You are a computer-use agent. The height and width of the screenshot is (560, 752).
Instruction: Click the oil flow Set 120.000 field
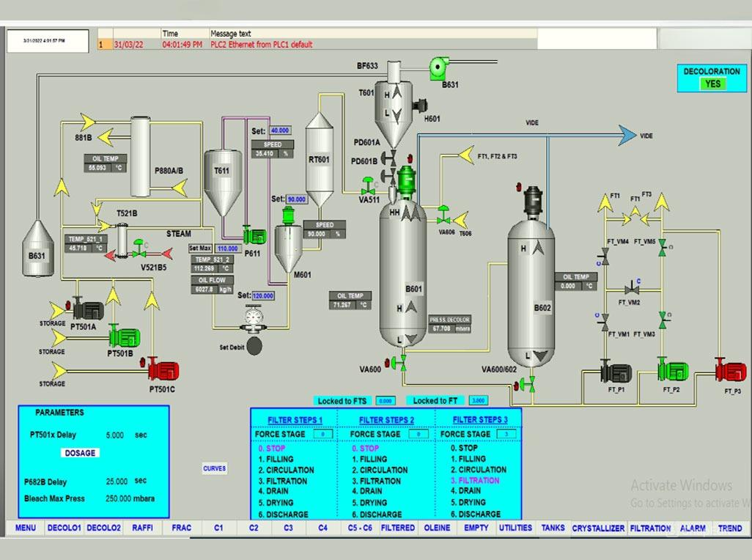[264, 296]
